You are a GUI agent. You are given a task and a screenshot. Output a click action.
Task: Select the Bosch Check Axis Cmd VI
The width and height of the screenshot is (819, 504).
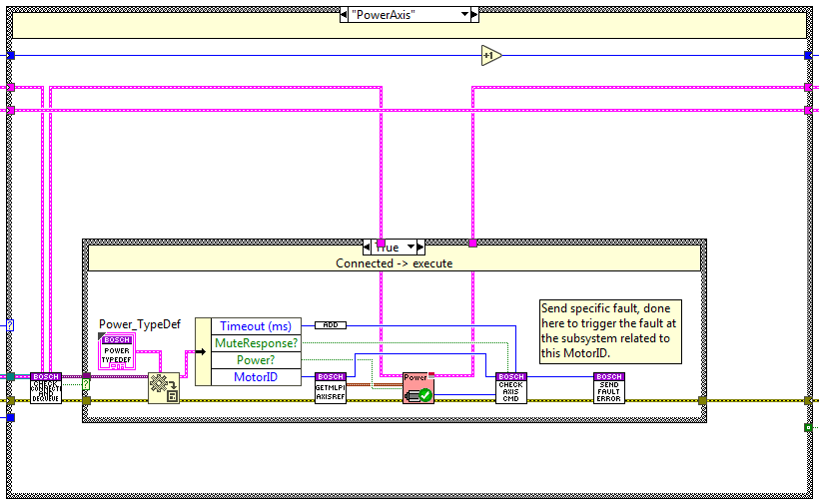click(510, 387)
